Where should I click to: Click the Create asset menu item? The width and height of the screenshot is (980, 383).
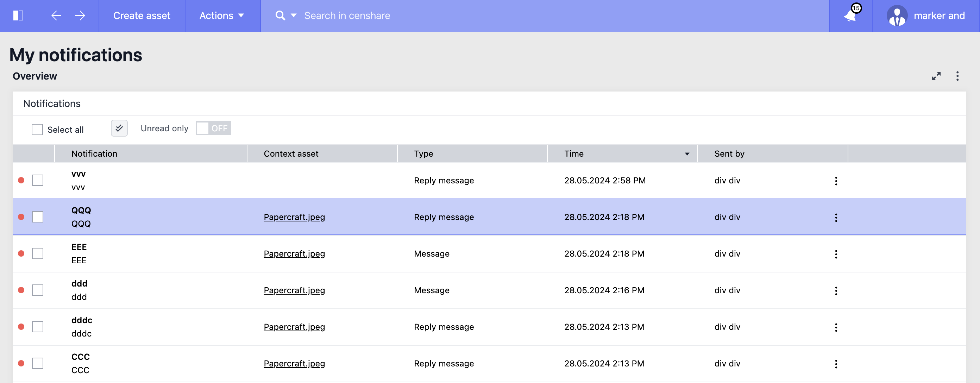click(142, 15)
